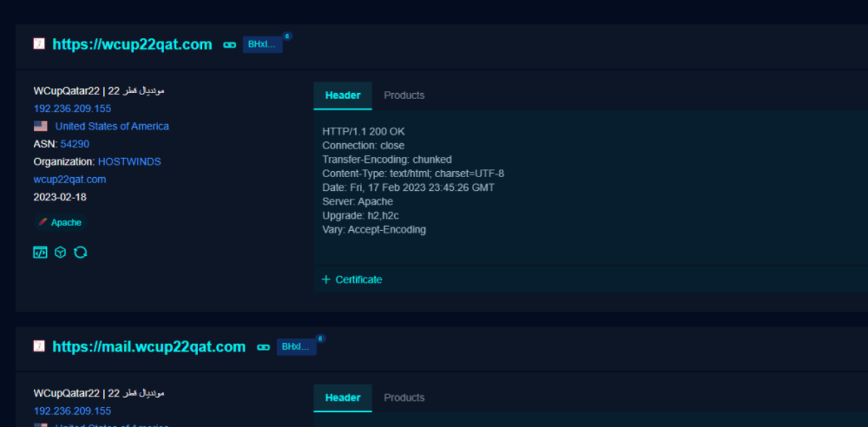Click the favicon beside https://wcup22qat.com
Image resolution: width=868 pixels, height=427 pixels.
39,44
